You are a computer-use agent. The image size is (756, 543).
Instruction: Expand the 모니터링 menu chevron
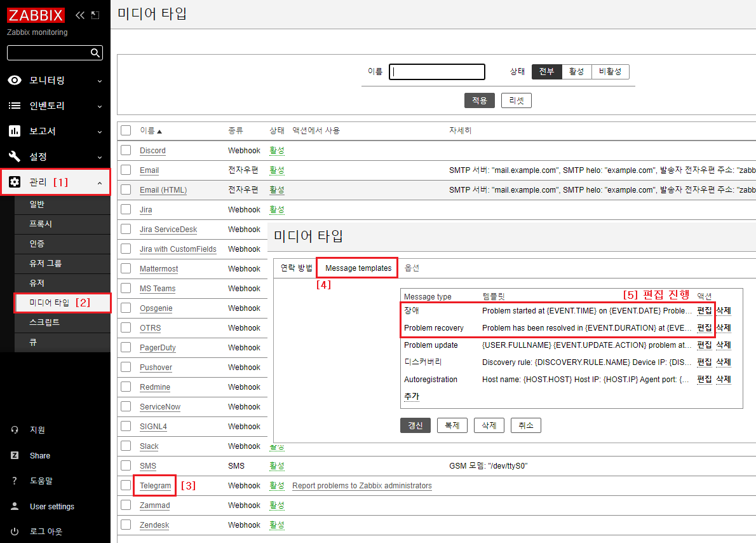[100, 81]
